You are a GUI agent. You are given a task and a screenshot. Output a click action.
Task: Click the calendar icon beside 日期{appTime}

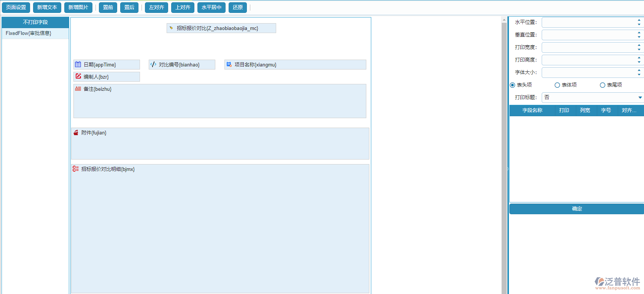click(x=78, y=65)
